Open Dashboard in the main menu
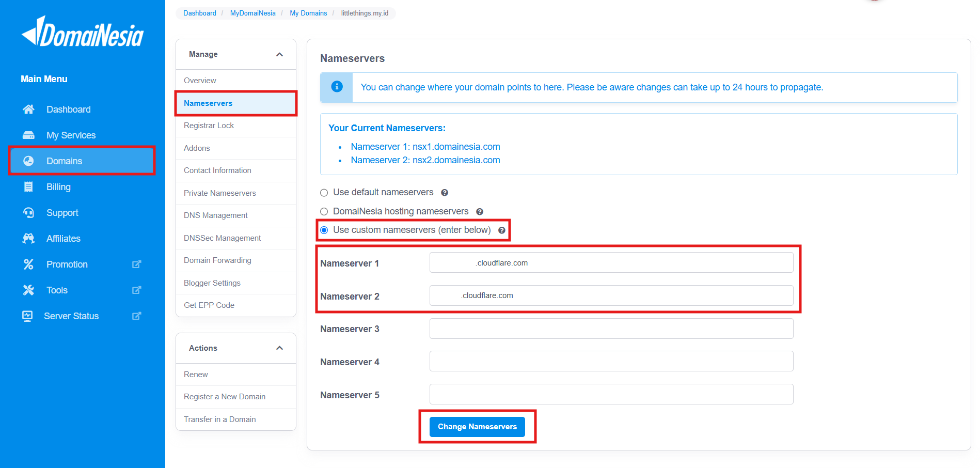Image resolution: width=980 pixels, height=468 pixels. coord(68,110)
